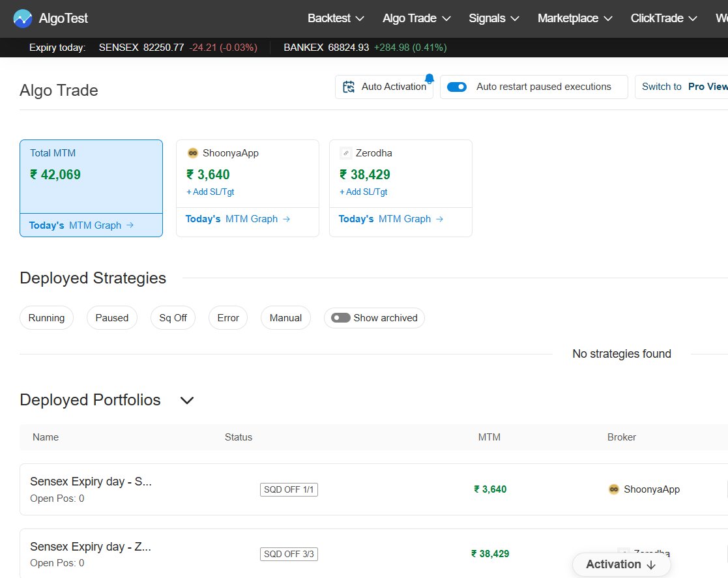Open the ClickTrade dropdown menu
The height and width of the screenshot is (578, 728).
(x=664, y=18)
